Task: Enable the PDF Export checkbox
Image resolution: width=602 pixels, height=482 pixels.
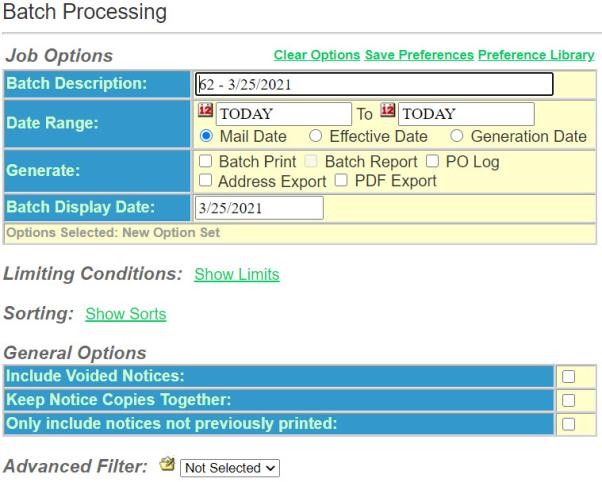Action: click(x=341, y=181)
